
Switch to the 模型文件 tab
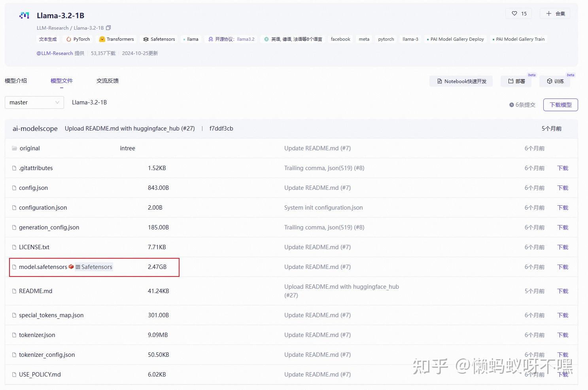tap(62, 81)
